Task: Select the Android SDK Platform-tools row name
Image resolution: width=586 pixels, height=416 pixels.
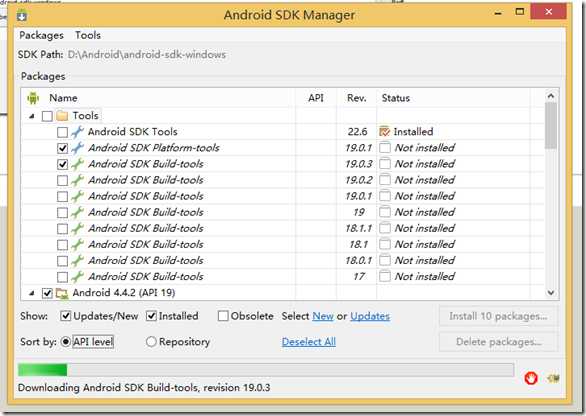Action: tap(154, 148)
